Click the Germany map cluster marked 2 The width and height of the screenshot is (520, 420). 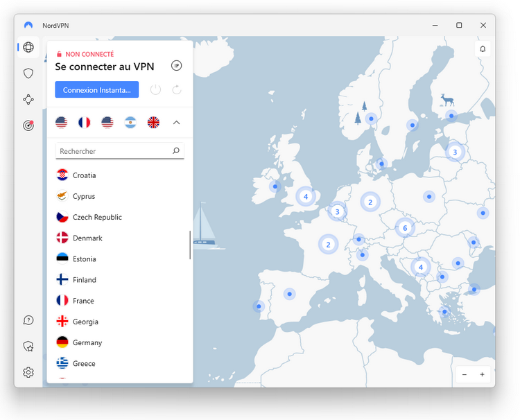(x=370, y=202)
